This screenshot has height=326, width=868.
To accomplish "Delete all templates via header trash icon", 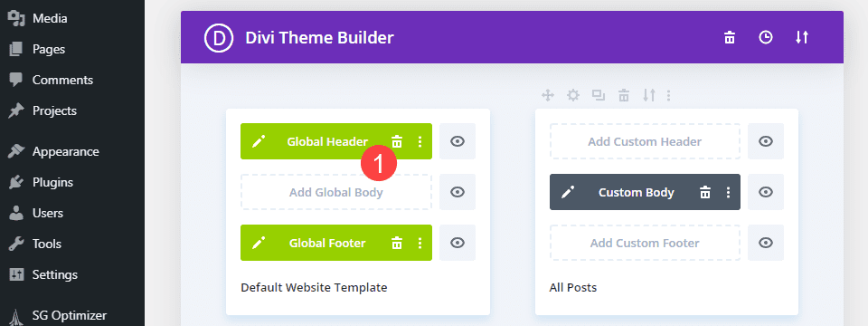I will (x=731, y=38).
